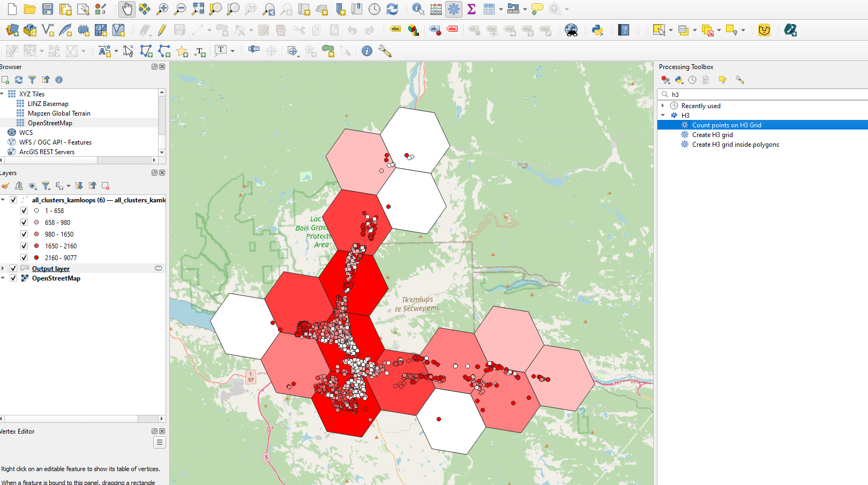Select LINZ Basemap tile source
This screenshot has height=485, width=868.
coord(48,103)
